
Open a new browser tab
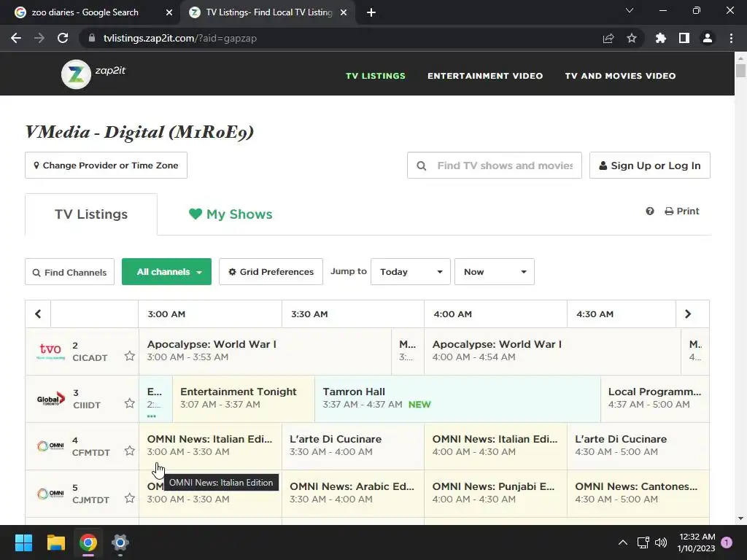click(x=371, y=13)
